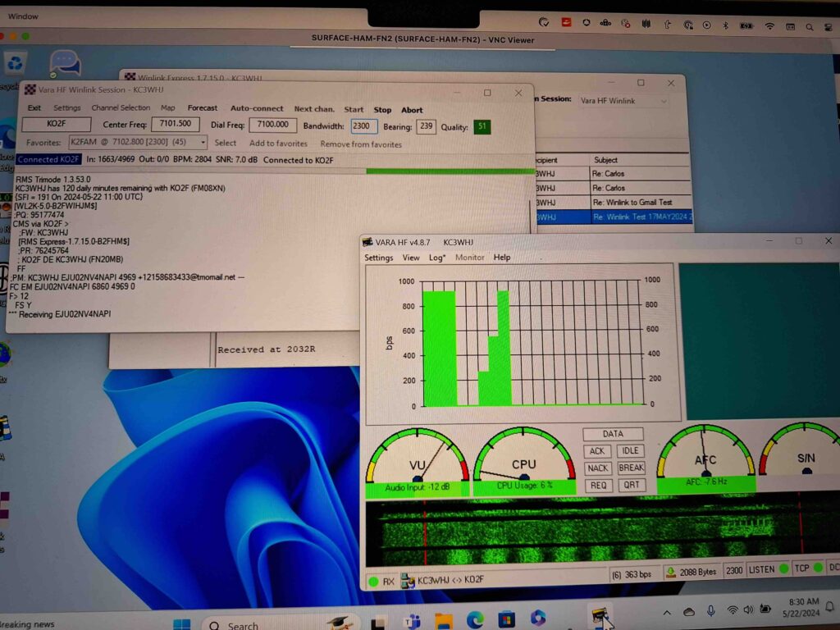This screenshot has width=840, height=630.
Task: Open VARA HF Help menu
Action: coord(502,257)
